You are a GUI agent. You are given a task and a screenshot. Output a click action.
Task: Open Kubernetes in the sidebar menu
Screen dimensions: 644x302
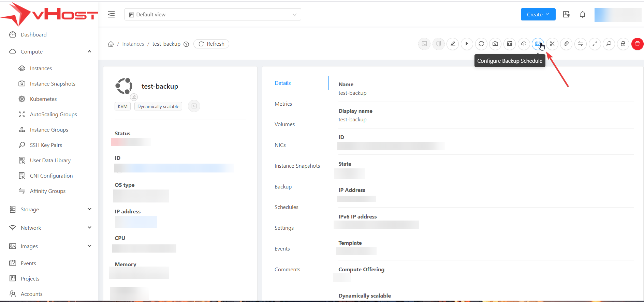[43, 99]
